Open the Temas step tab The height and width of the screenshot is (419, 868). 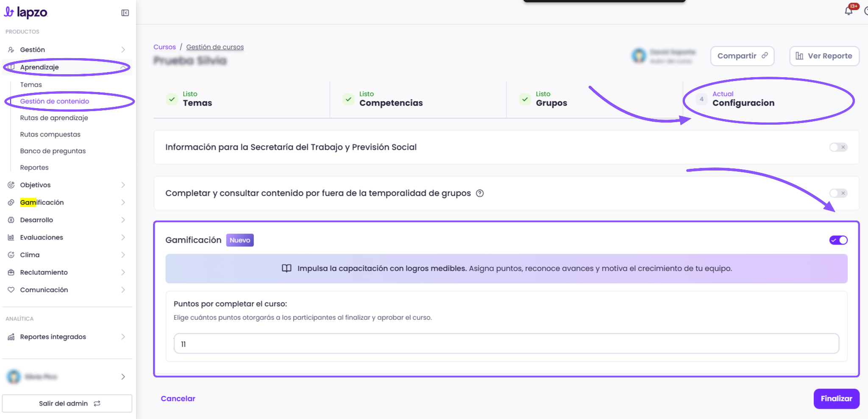click(x=242, y=99)
